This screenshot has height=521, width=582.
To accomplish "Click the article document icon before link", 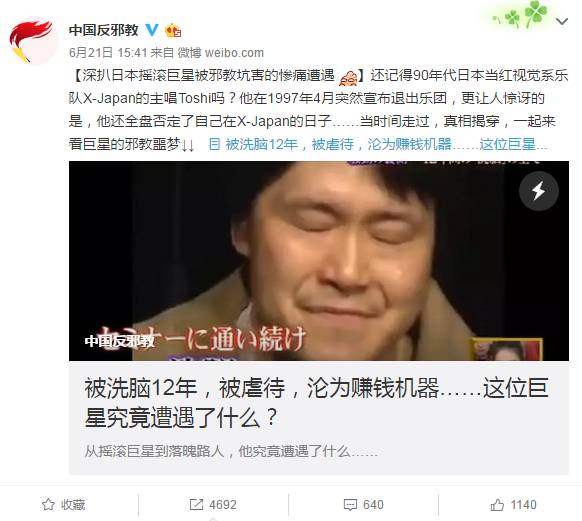I will pyautogui.click(x=214, y=144).
